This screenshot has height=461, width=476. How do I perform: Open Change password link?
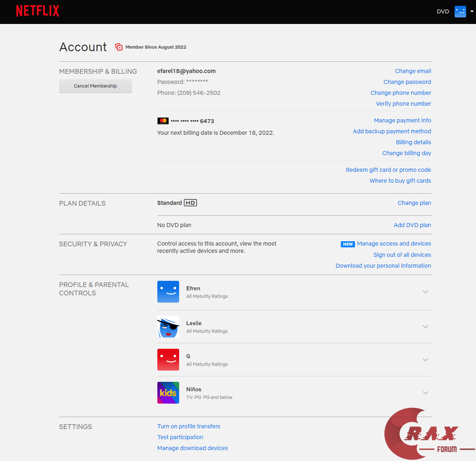407,82
